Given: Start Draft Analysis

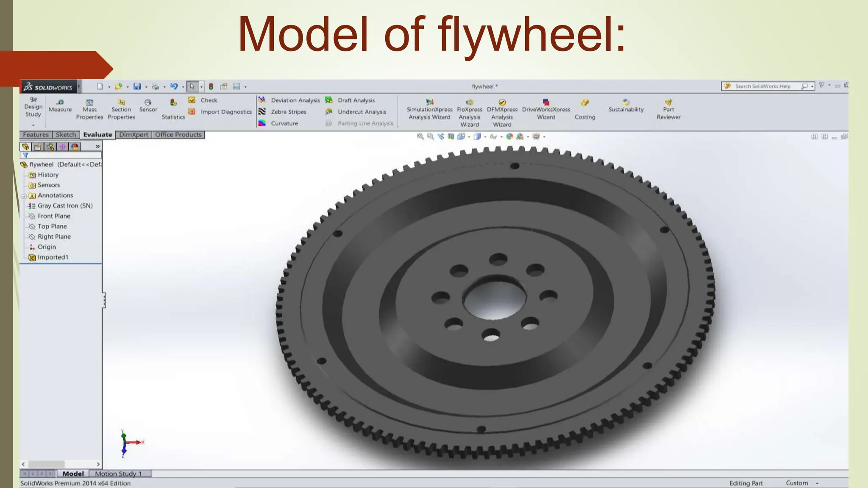Looking at the screenshot, I should click(350, 100).
